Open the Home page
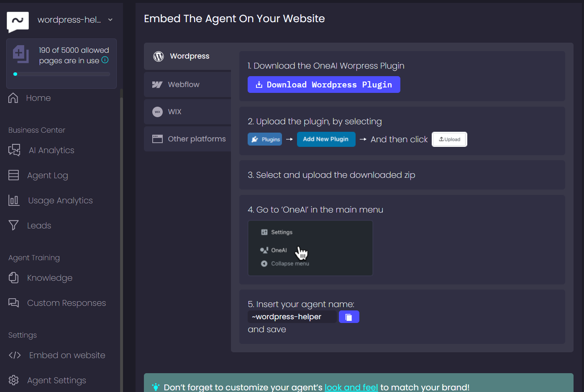The image size is (584, 392). tap(38, 98)
